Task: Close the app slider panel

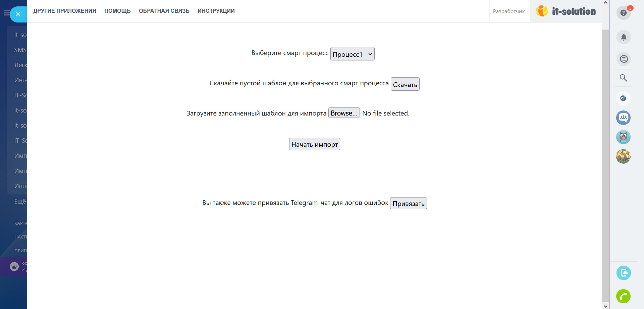Action: 18,14
